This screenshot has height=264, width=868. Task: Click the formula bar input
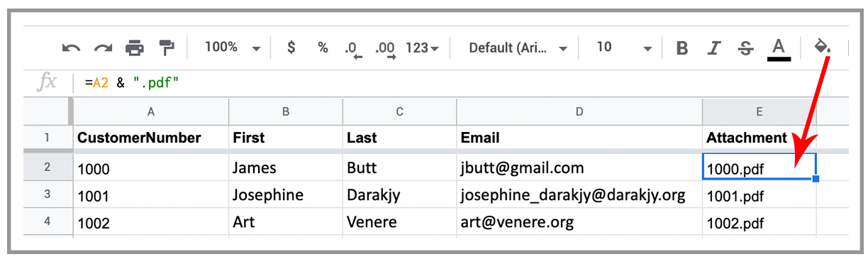click(461, 83)
